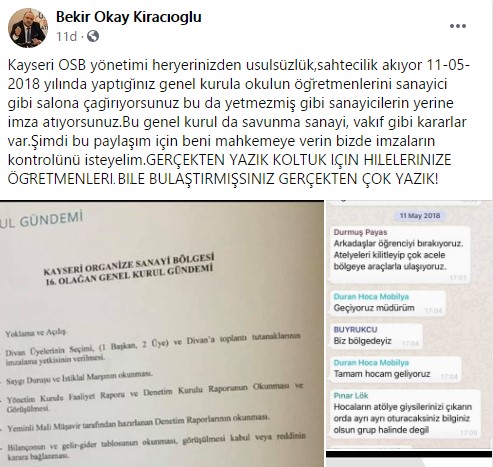
Task: Select the Pınar Lök chat message
Action: point(405,413)
